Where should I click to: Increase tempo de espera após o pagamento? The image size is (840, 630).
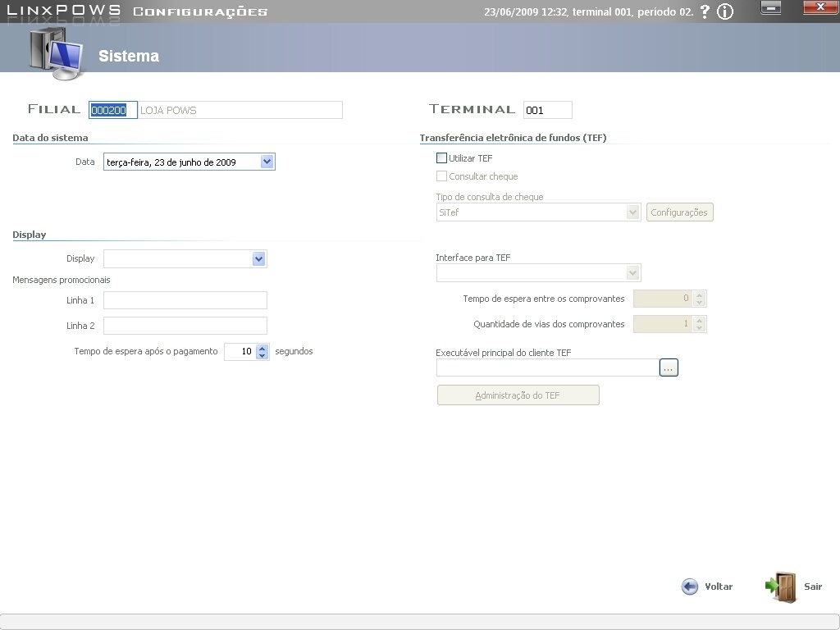tap(262, 348)
